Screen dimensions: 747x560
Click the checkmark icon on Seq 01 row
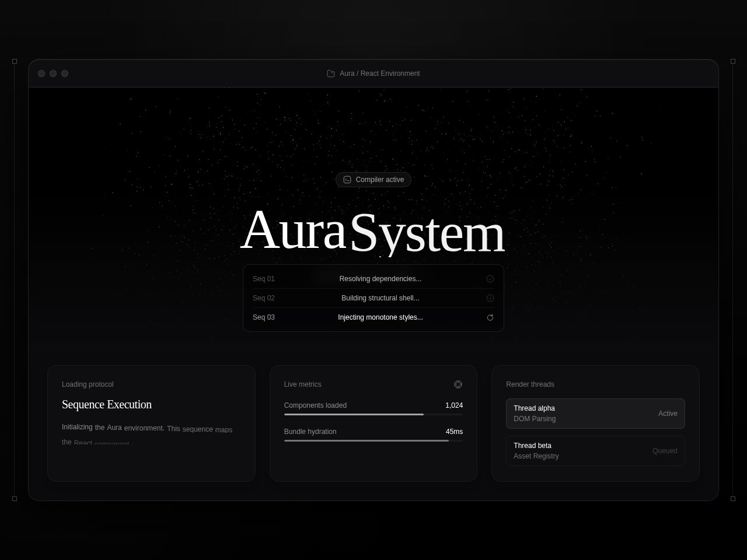[490, 279]
